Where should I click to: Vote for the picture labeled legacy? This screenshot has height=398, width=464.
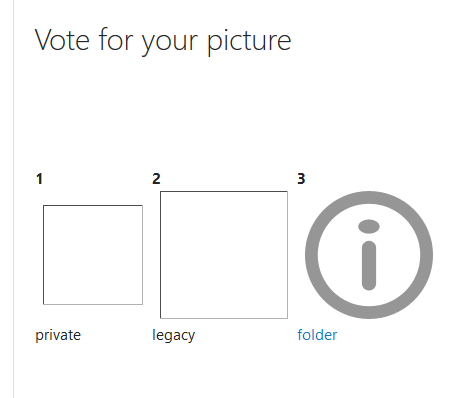click(x=224, y=255)
